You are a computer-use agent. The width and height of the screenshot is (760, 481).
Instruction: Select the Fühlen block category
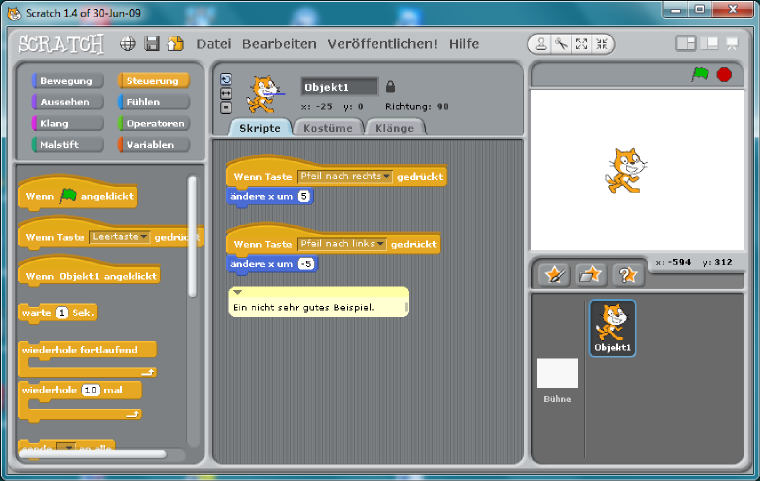[x=154, y=102]
